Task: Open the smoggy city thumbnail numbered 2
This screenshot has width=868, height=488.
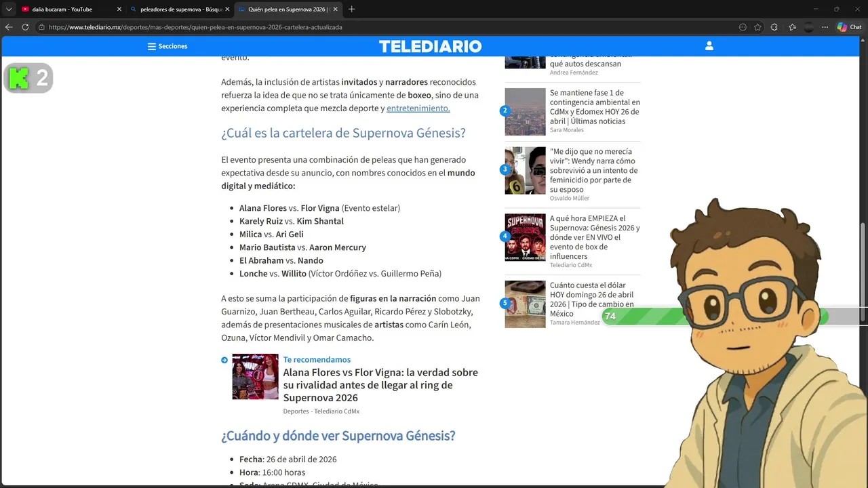Action: [525, 112]
